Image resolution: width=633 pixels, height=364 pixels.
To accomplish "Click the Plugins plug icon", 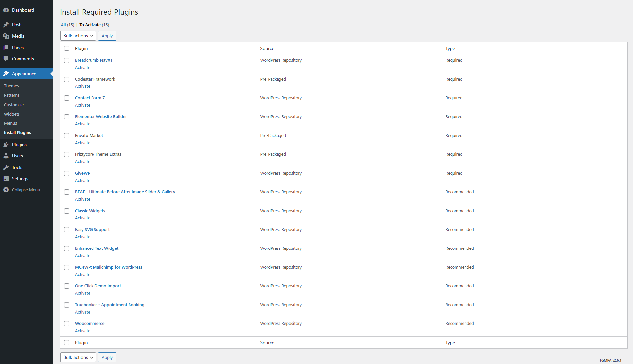I will 6,145.
